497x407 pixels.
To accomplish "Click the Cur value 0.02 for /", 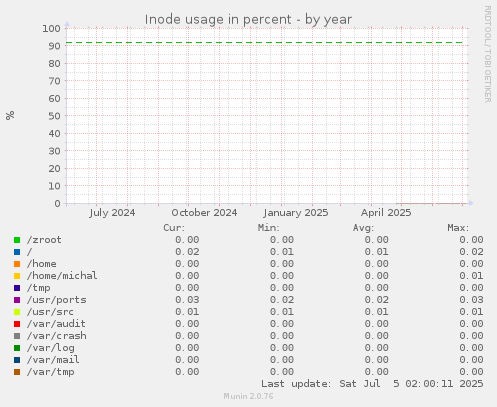I will click(187, 252).
